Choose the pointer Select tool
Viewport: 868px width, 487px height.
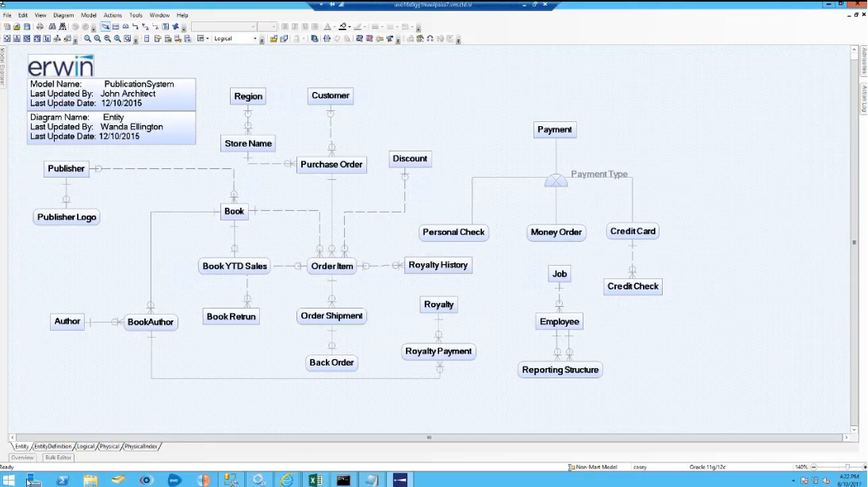point(105,27)
